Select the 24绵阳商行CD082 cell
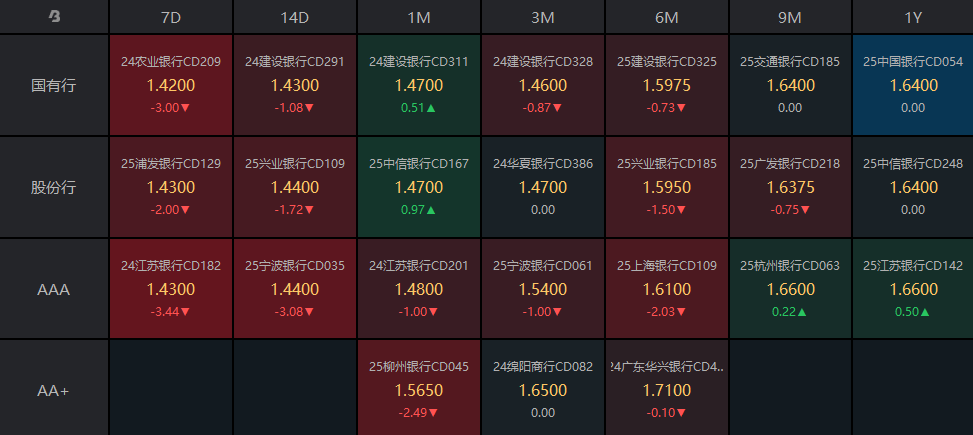The height and width of the screenshot is (435, 973). tap(543, 390)
